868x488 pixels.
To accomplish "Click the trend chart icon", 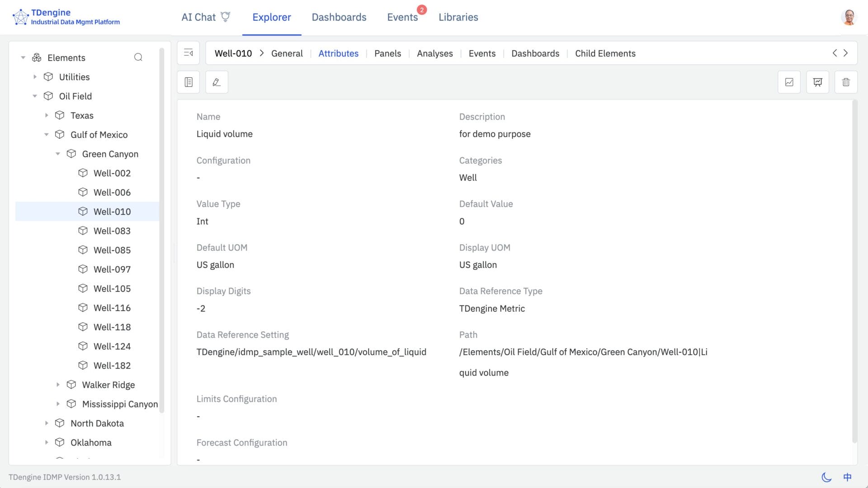I will tap(789, 82).
